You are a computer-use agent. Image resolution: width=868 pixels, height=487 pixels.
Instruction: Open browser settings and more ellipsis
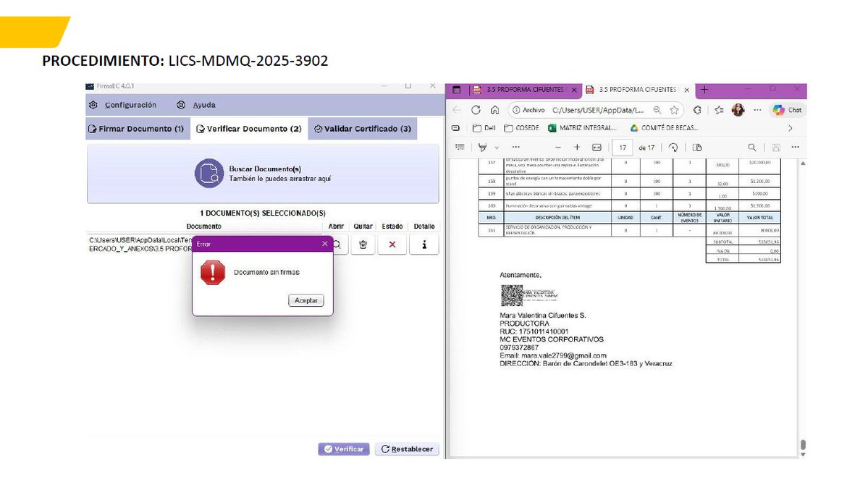[757, 110]
